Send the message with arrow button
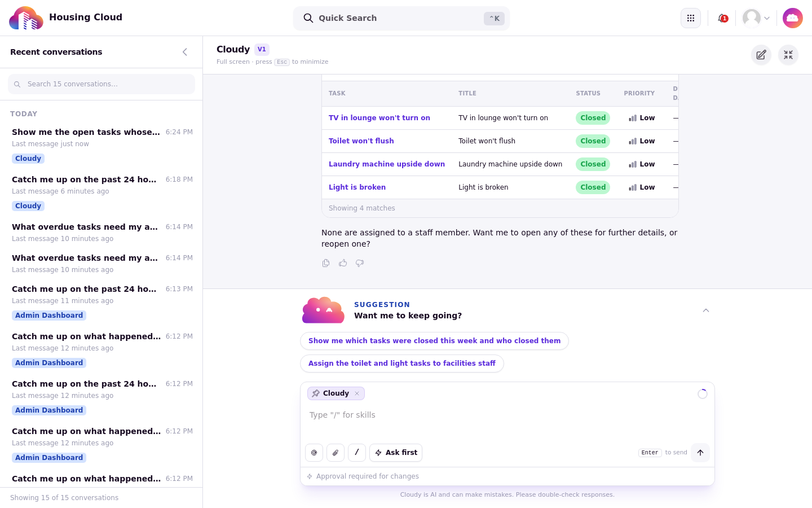 [x=700, y=453]
